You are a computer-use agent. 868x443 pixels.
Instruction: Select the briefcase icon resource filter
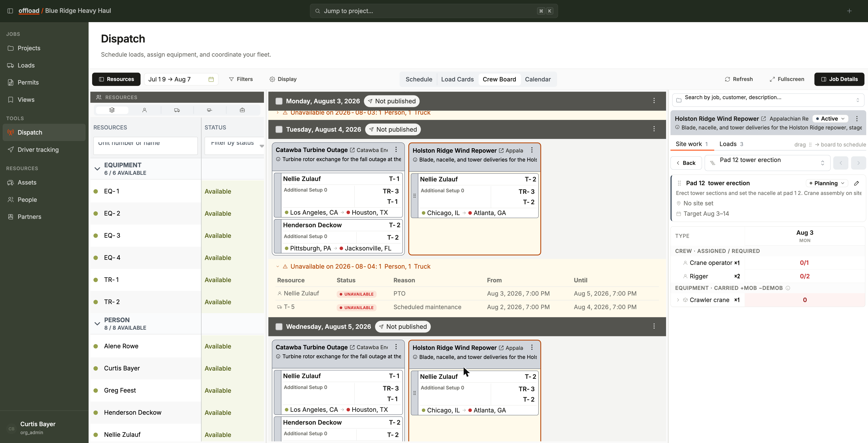242,110
